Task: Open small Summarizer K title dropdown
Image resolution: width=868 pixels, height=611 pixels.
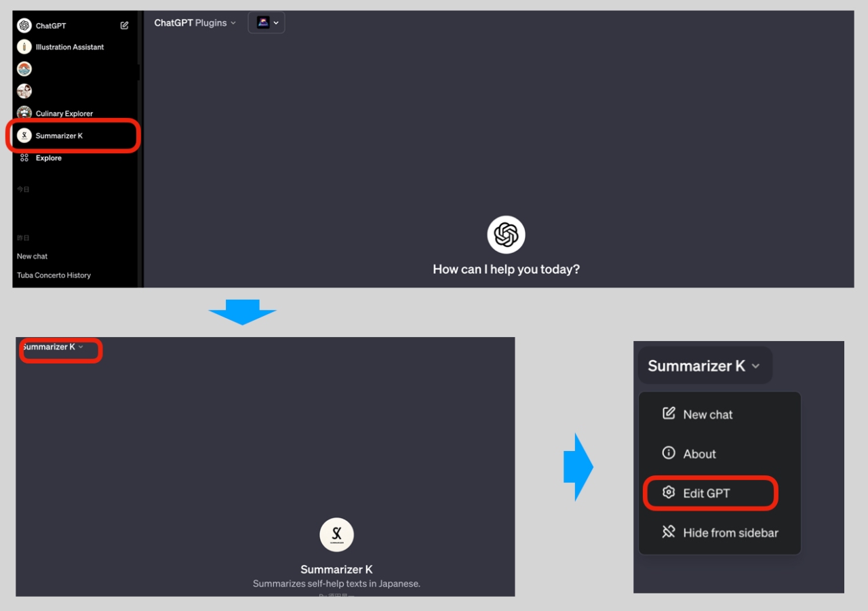Action: [53, 347]
